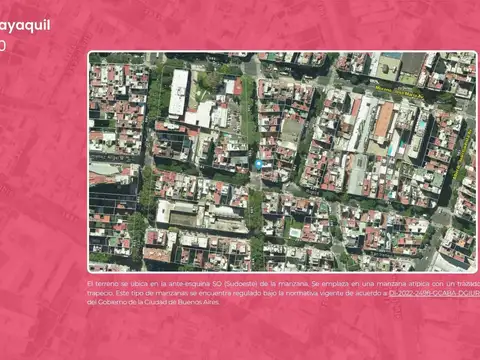This screenshot has height=360, width=480.
Task: Click the vertical yellow avenue label at map's right edge
Action: point(463,153)
